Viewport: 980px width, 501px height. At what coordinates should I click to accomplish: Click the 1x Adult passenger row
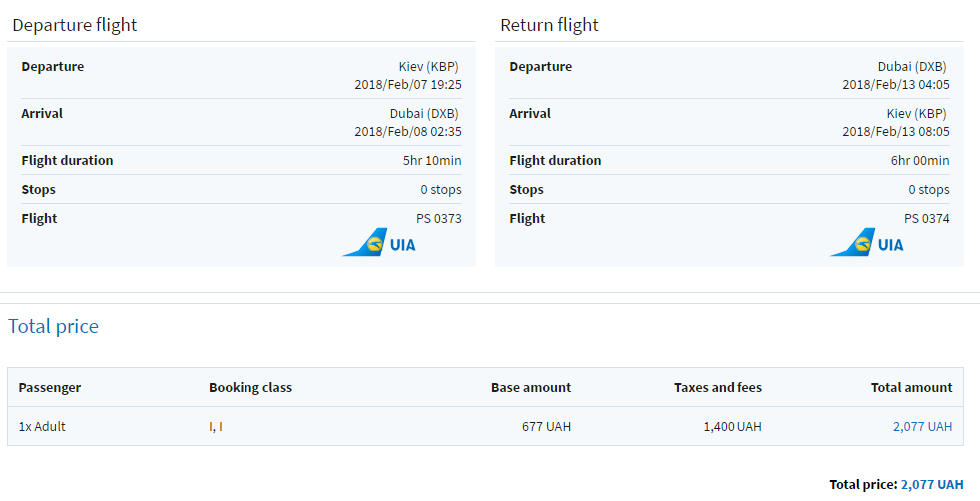[42, 426]
